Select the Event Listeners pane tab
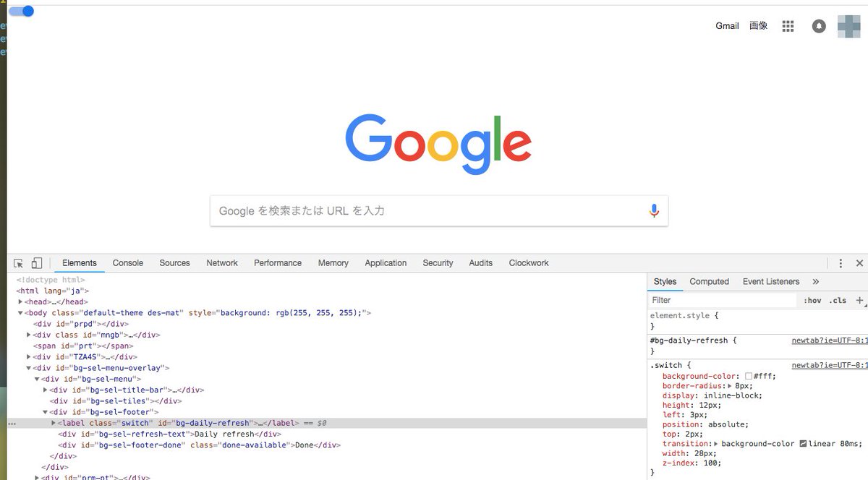This screenshot has width=868, height=480. [771, 282]
